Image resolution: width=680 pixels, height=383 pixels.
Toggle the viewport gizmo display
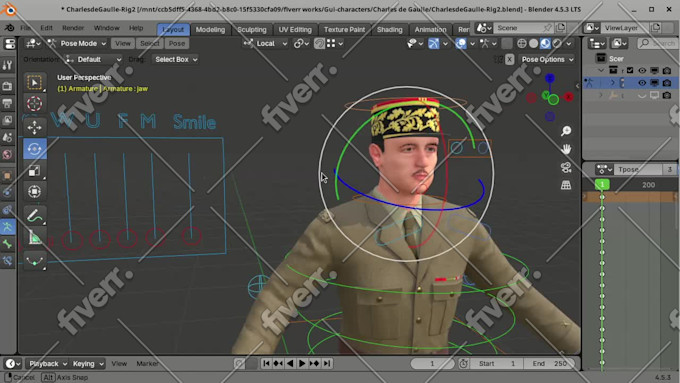(x=433, y=43)
